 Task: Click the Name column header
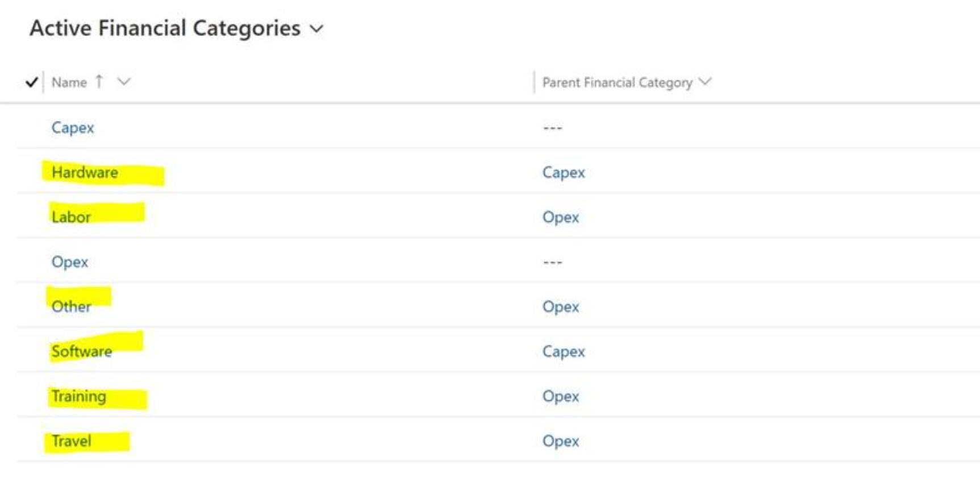[69, 82]
